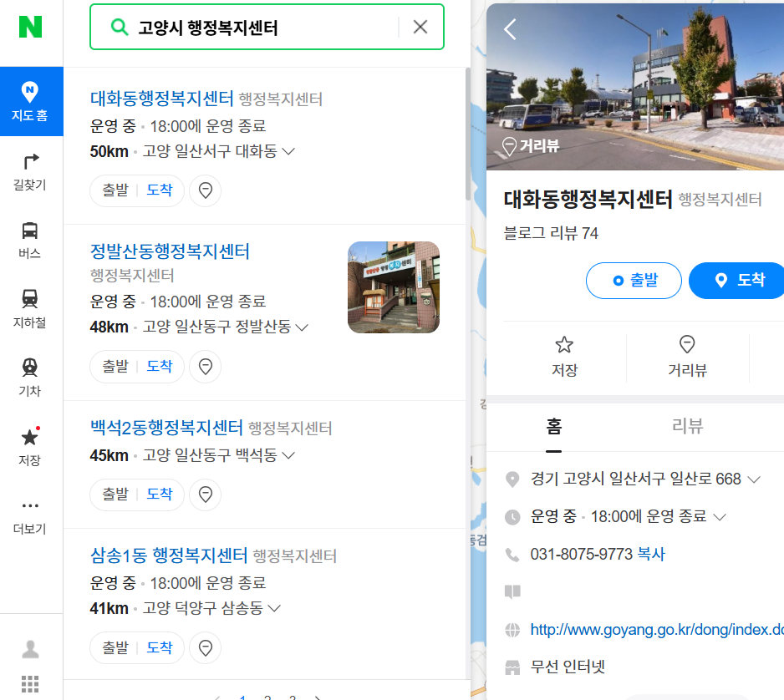The width and height of the screenshot is (784, 700).
Task: Open user profile icon in sidebar
Action: pyautogui.click(x=30, y=649)
